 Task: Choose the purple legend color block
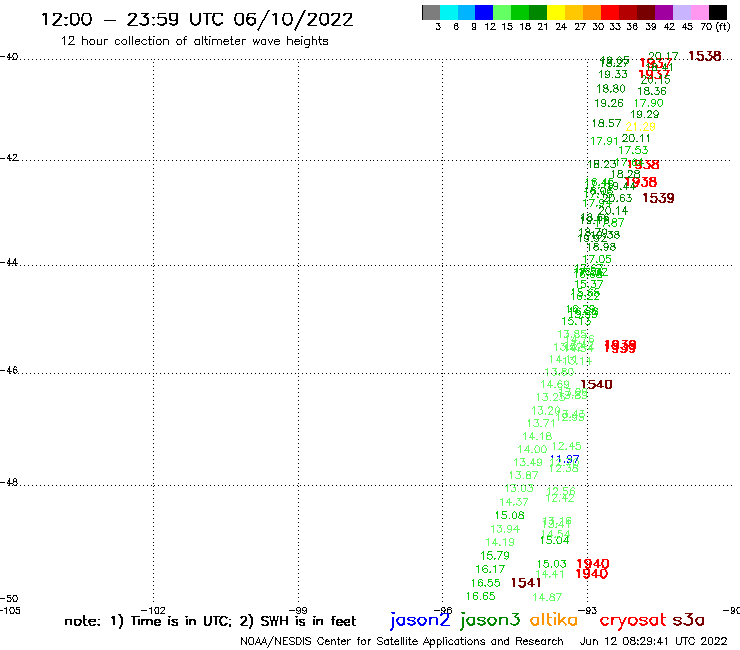pos(664,12)
